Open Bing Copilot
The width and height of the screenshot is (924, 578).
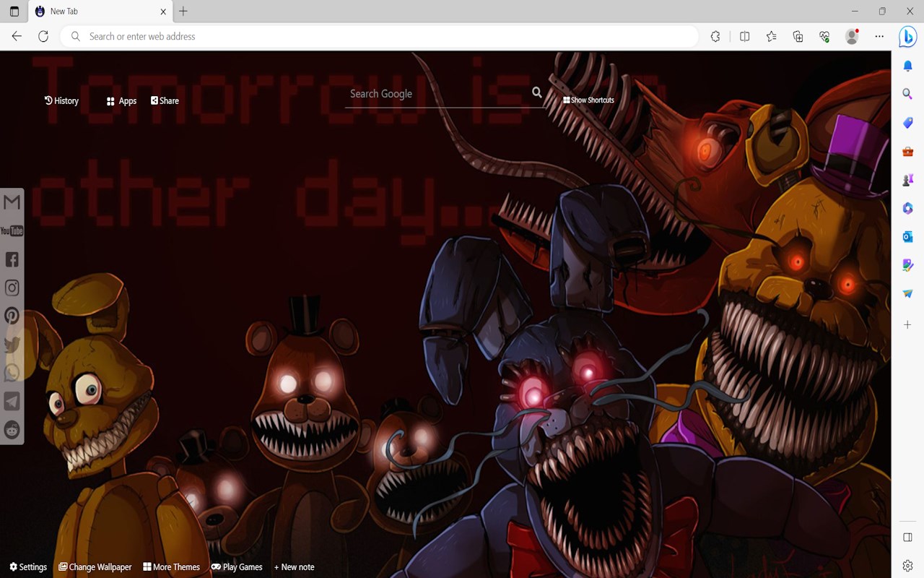tap(907, 37)
